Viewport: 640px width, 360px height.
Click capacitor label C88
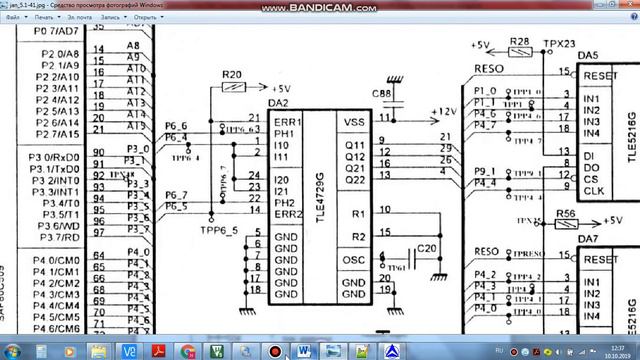(x=381, y=94)
